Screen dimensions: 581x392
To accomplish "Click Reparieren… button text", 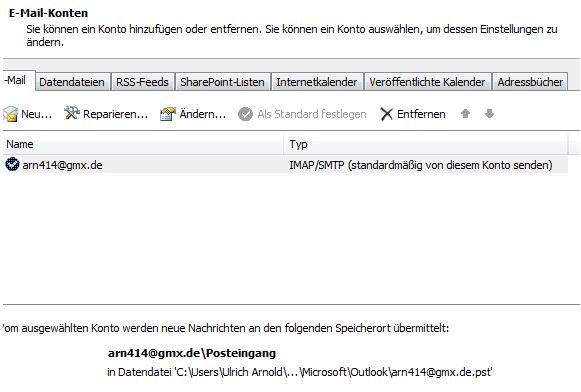I will point(115,114).
